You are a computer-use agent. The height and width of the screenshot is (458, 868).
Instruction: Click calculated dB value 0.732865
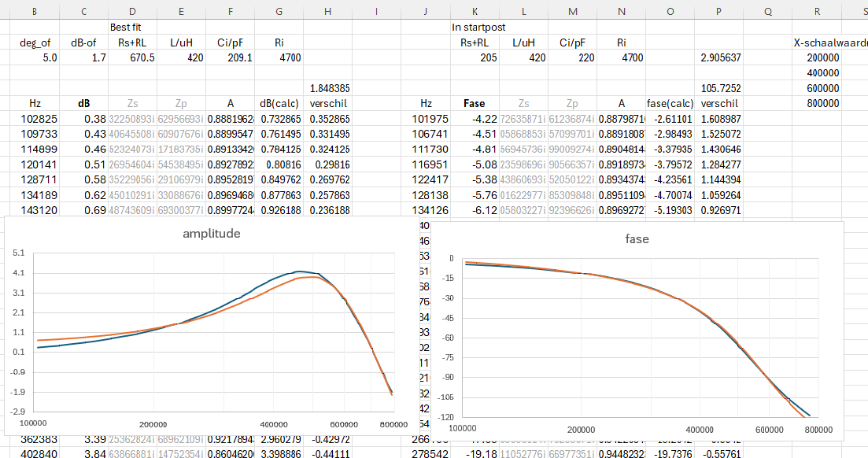(279, 119)
